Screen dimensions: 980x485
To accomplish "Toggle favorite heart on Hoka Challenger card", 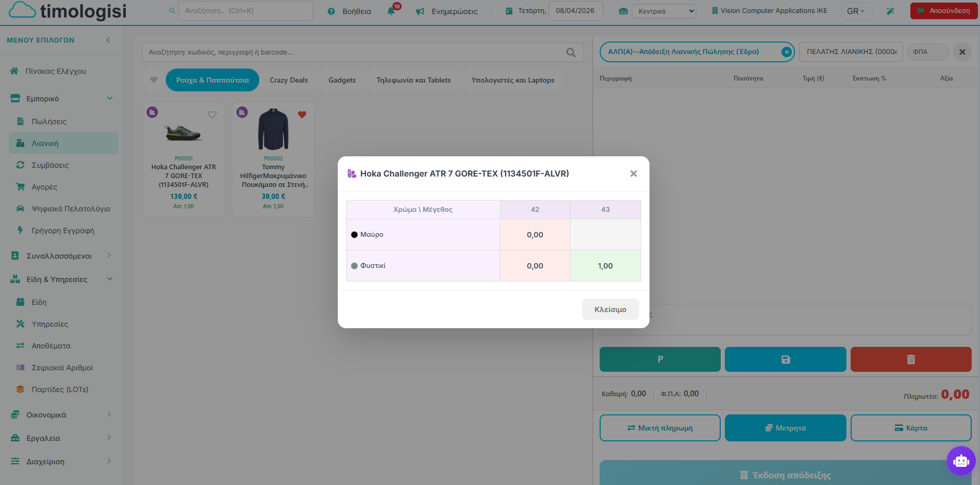I will (x=213, y=115).
